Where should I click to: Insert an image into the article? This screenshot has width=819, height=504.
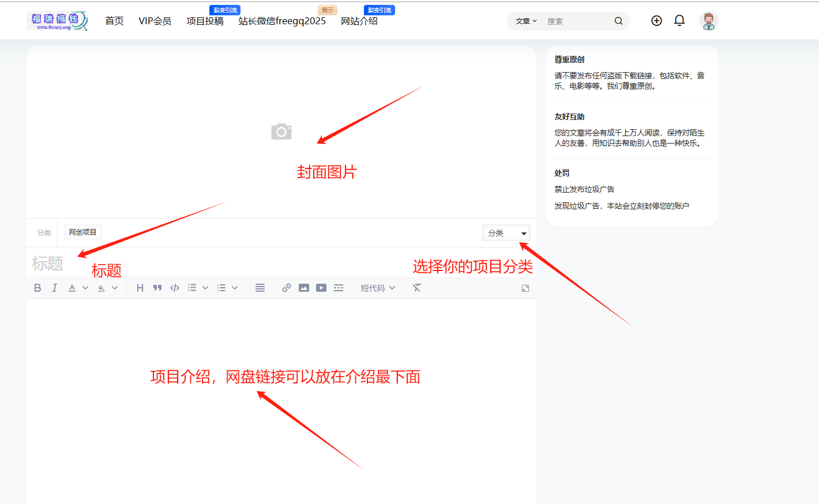(x=304, y=288)
